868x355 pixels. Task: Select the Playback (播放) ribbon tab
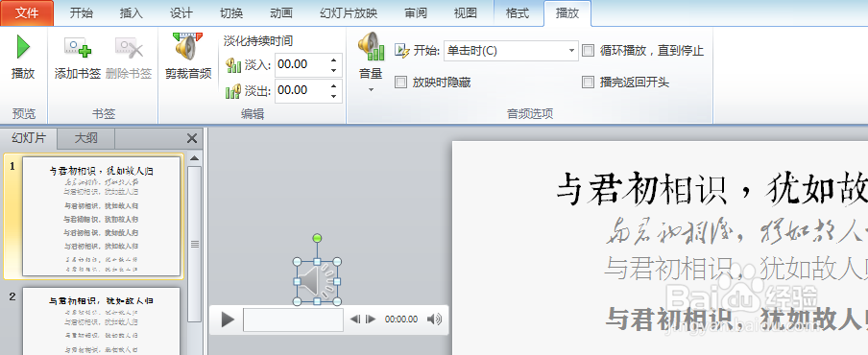[x=567, y=13]
